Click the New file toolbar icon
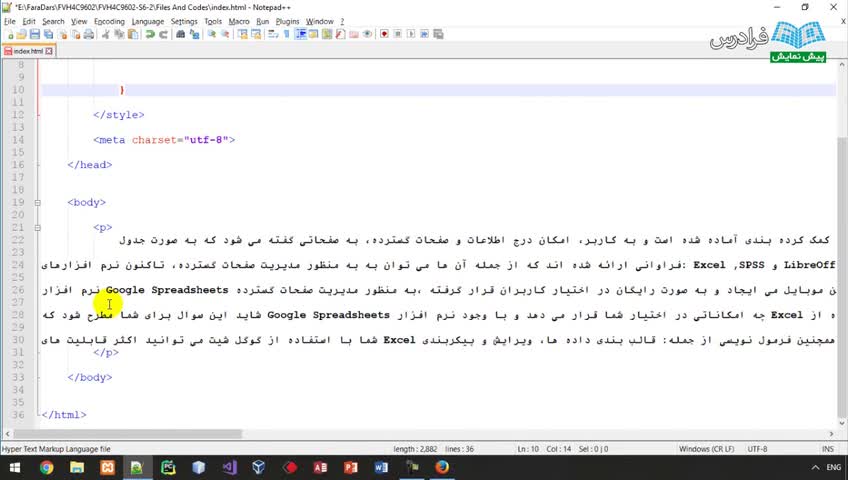This screenshot has height=480, width=848. point(10,34)
